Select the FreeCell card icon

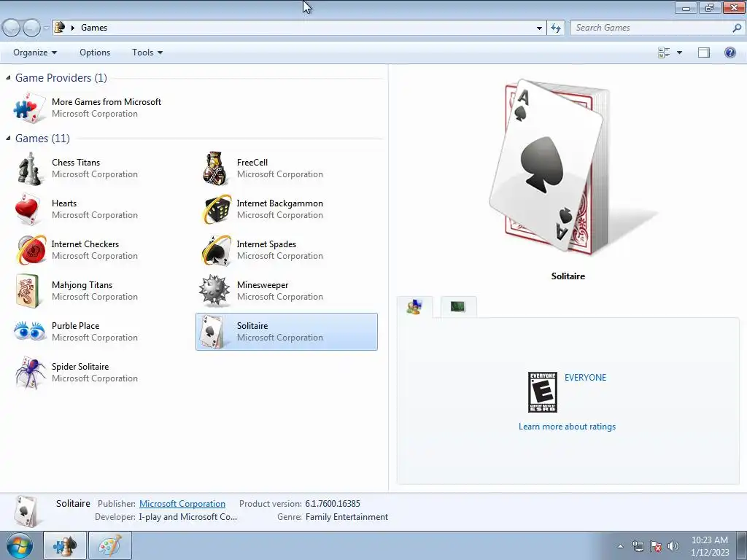(214, 168)
